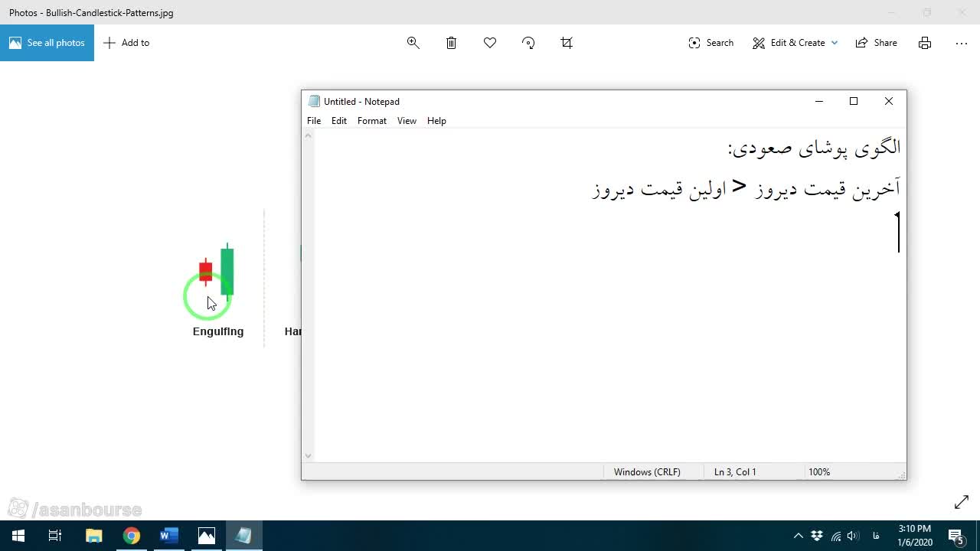Click the Search button in Photos toolbar
The height and width of the screenshot is (551, 980).
pyautogui.click(x=711, y=43)
